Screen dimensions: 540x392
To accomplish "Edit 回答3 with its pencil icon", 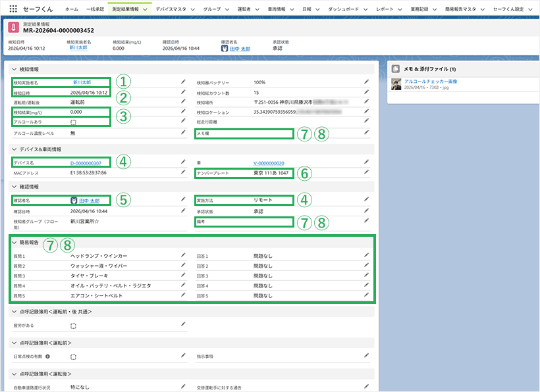I will point(366,275).
